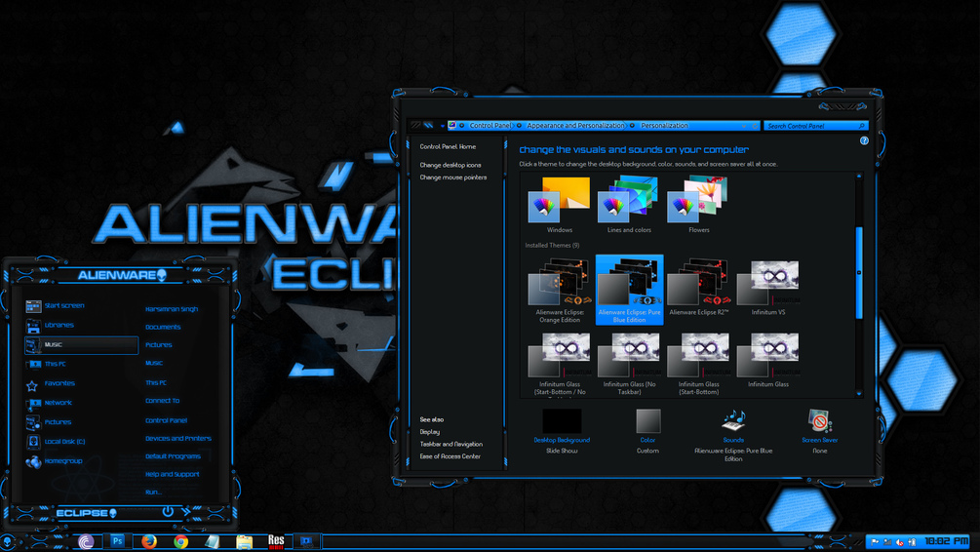The height and width of the screenshot is (552, 980).
Task: Go forward with the navigation arrow
Action: pos(428,126)
